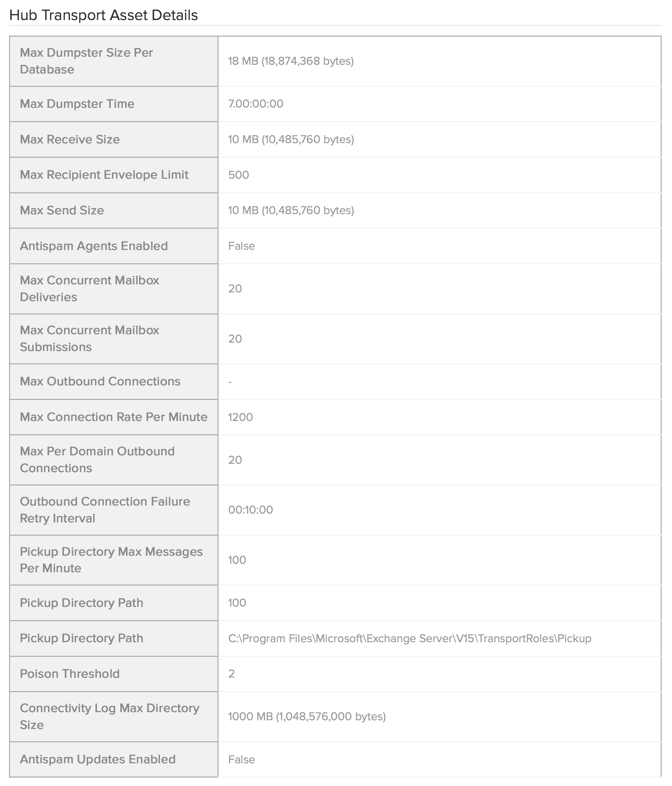Click the Max Outbound Connections label
672x786 pixels.
click(100, 381)
